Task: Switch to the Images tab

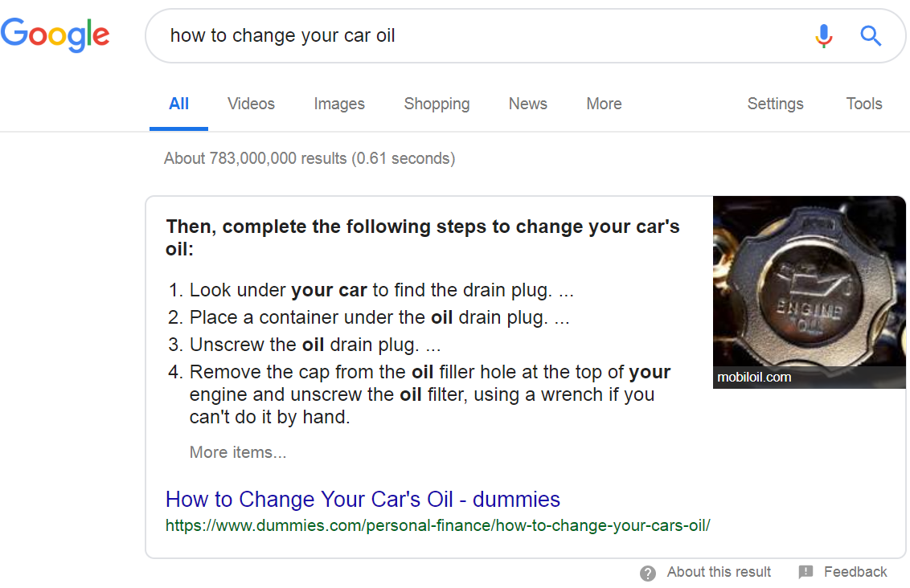Action: [339, 104]
